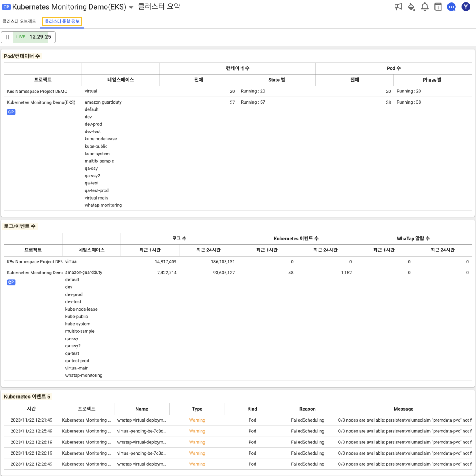Click the LIVE 12:29:25 time indicator

point(34,37)
